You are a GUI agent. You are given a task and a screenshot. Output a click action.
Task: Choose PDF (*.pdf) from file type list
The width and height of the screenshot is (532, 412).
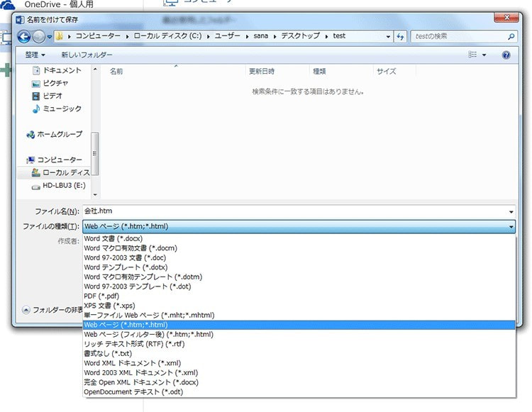(x=101, y=296)
